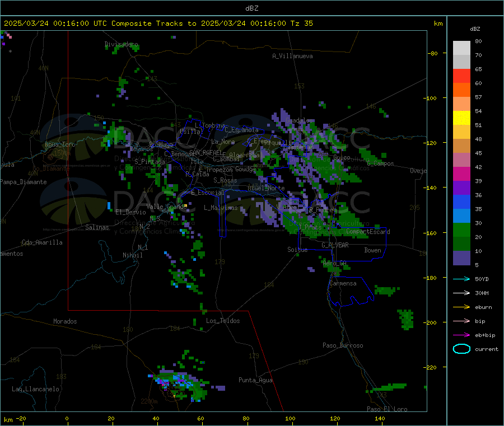Click the cyan current ellipse legend icon
Viewport: 504px width, 426px height.
pos(461,349)
